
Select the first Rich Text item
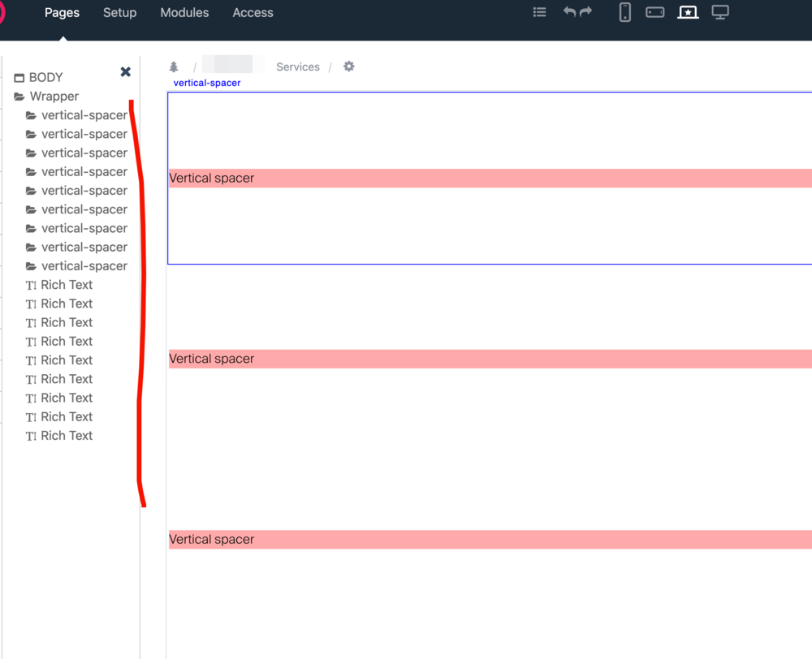[x=67, y=285]
